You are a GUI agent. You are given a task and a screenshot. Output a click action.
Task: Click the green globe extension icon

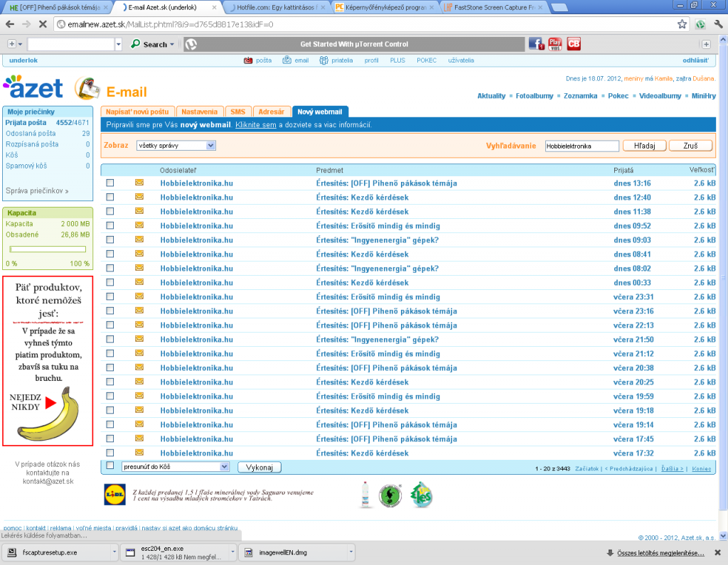click(x=700, y=24)
